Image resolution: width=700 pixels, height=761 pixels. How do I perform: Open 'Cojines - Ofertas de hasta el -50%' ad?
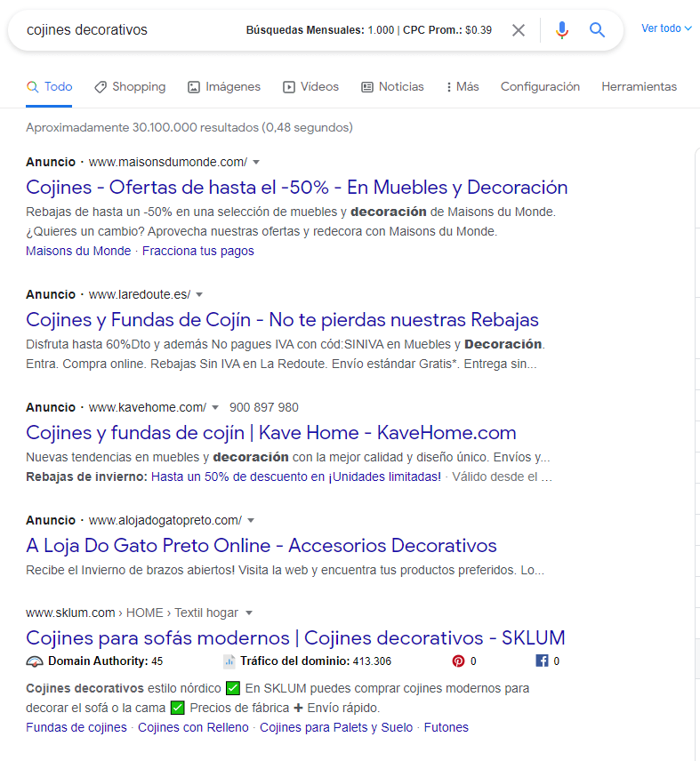coord(296,188)
